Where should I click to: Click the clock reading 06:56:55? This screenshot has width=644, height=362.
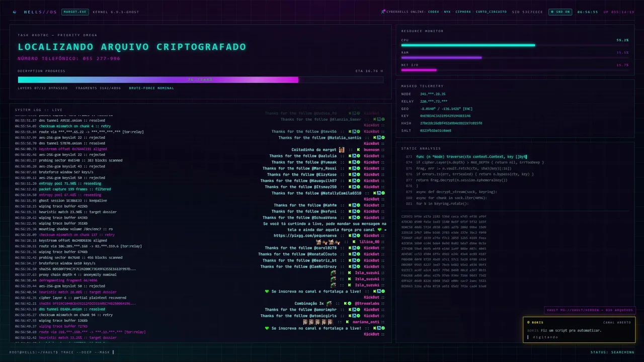(x=588, y=12)
